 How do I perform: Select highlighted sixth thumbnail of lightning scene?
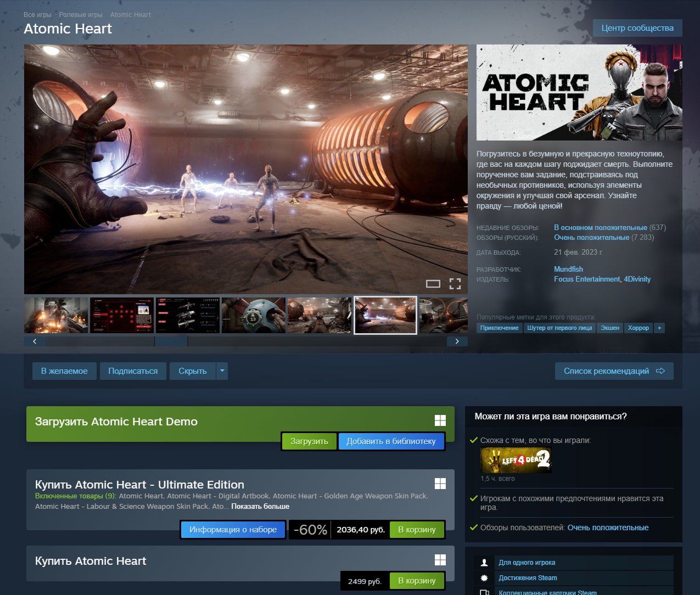[385, 315]
